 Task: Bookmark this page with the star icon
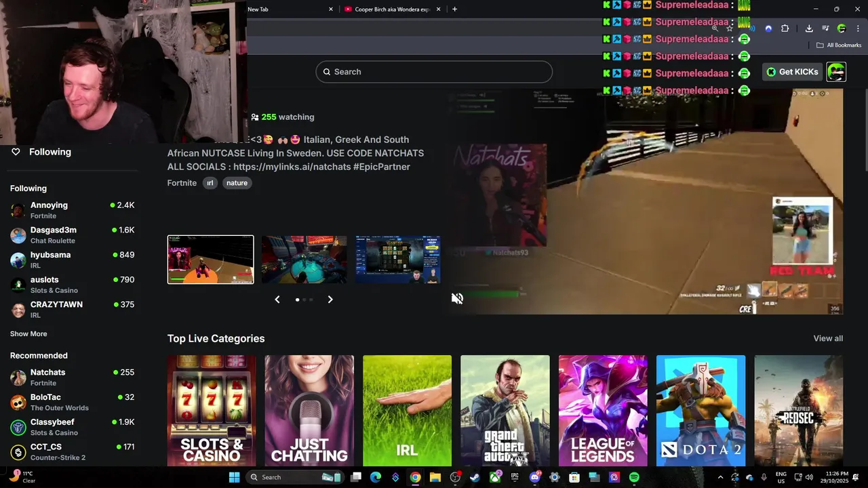(x=730, y=28)
